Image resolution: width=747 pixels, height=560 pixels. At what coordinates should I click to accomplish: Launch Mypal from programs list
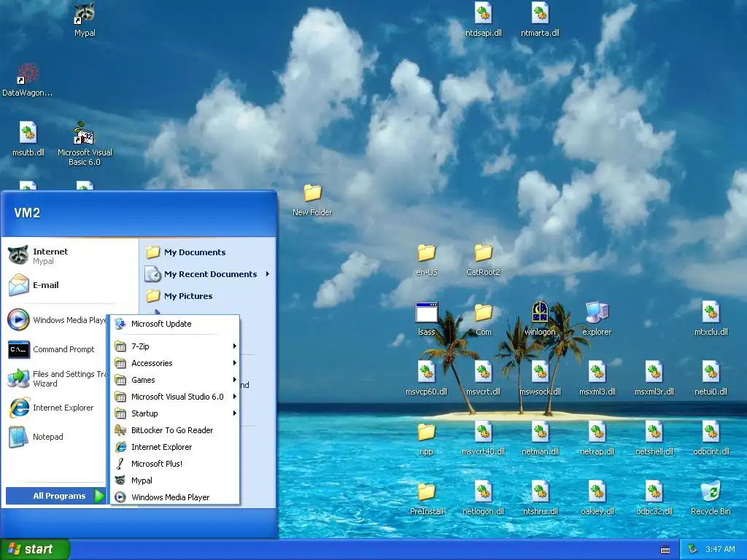coord(175,481)
